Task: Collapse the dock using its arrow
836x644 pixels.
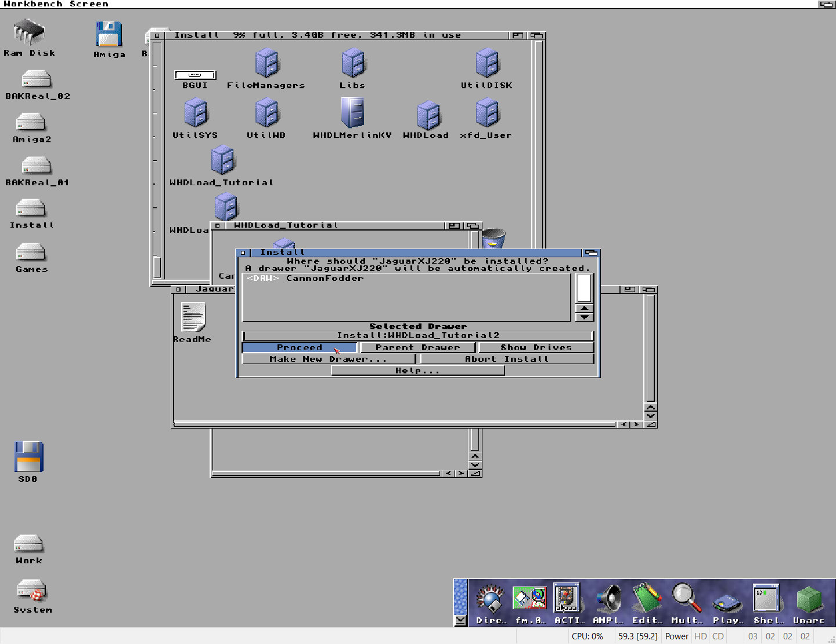Action: (460, 620)
